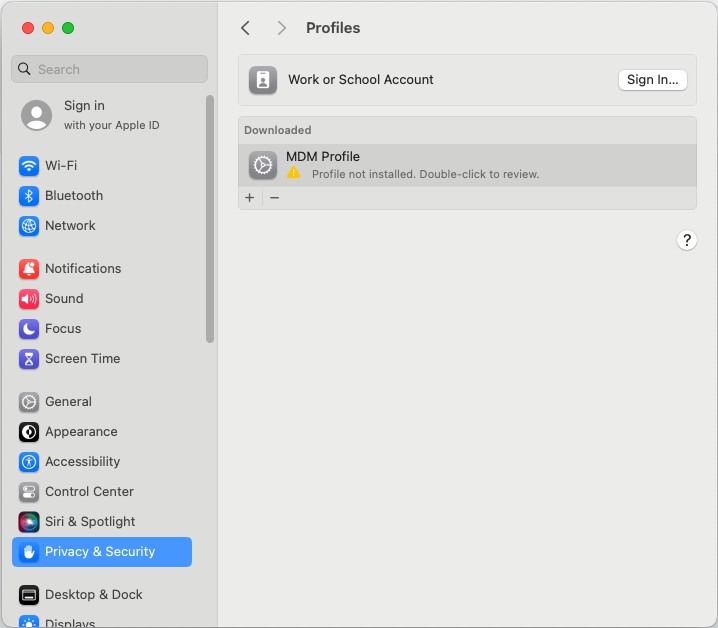Click the sidebar vertical scrollbar
The height and width of the screenshot is (628, 718).
(210, 220)
